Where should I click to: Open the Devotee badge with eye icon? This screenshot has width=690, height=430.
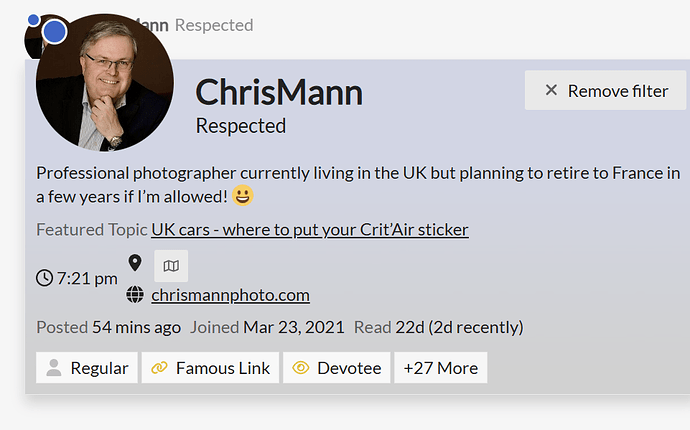(336, 368)
